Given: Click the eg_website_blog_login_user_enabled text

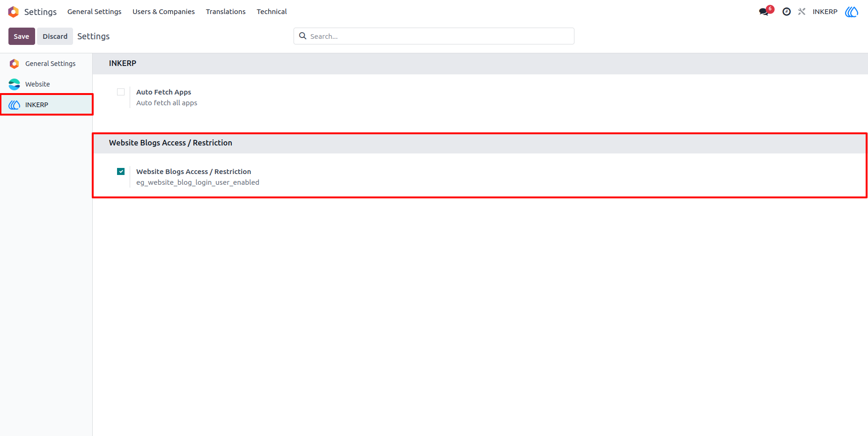Looking at the screenshot, I should click(x=198, y=182).
